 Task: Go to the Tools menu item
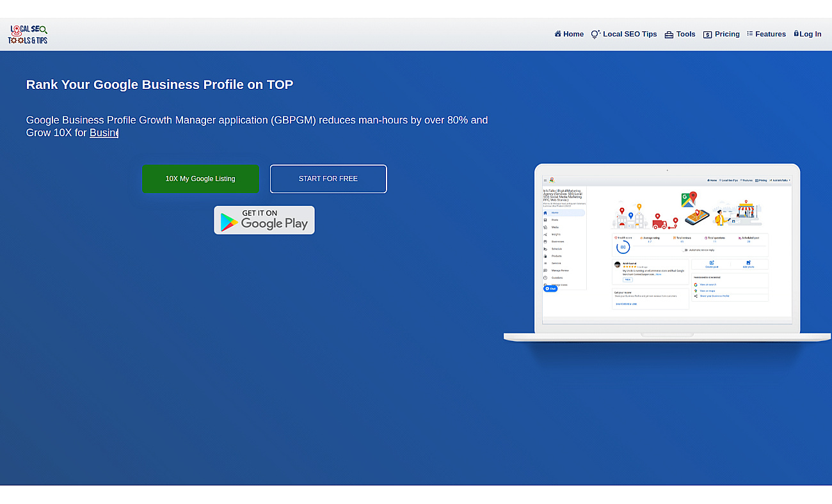click(x=680, y=34)
